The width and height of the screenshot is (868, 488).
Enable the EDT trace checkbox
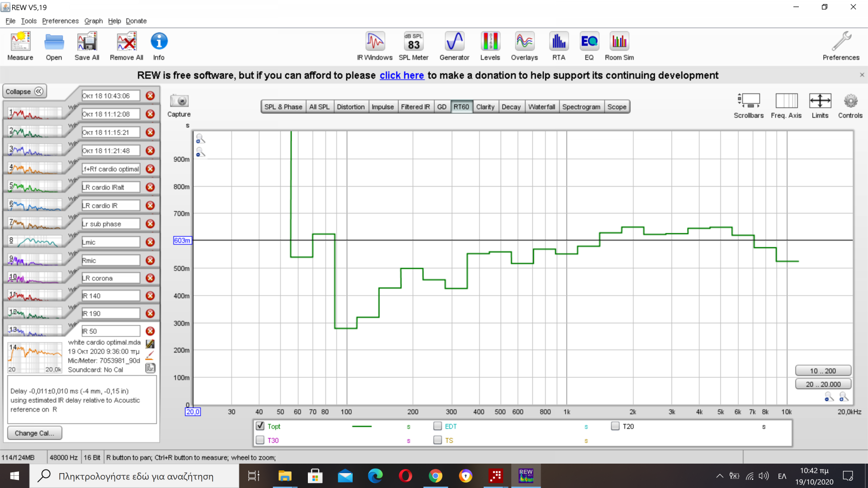coord(438,426)
